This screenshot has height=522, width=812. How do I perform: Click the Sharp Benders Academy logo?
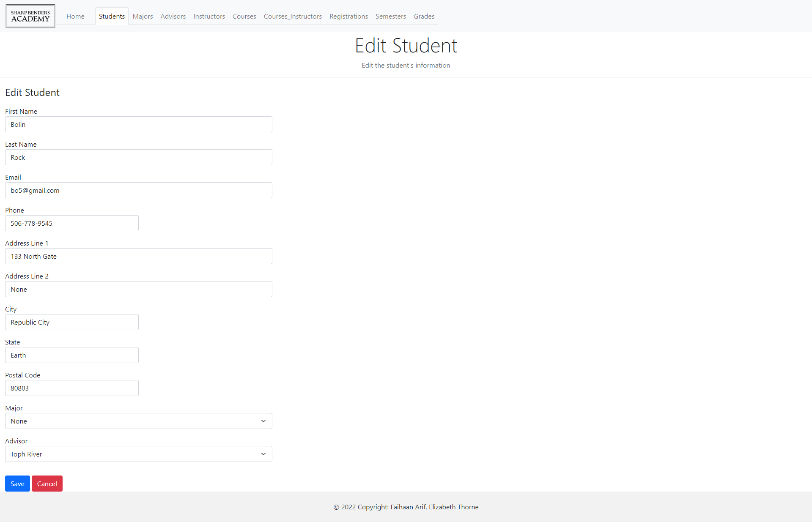[x=30, y=16]
